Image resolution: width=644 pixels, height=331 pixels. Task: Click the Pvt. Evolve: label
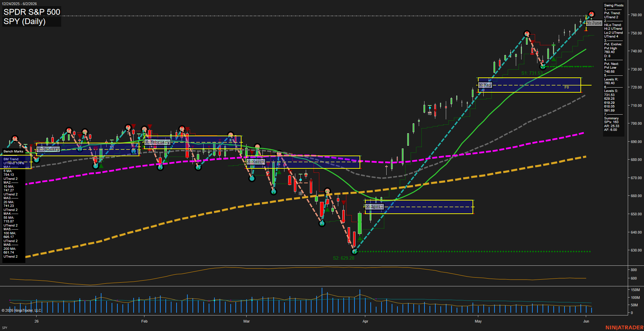click(x=613, y=44)
